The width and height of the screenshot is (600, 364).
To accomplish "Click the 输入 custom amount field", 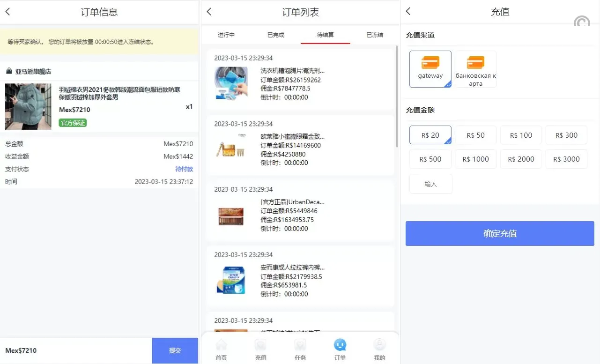I will click(431, 184).
